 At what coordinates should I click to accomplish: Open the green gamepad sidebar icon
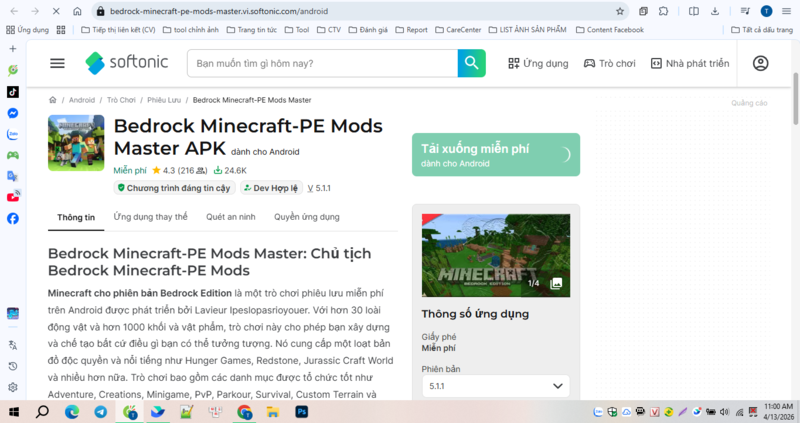coord(13,155)
